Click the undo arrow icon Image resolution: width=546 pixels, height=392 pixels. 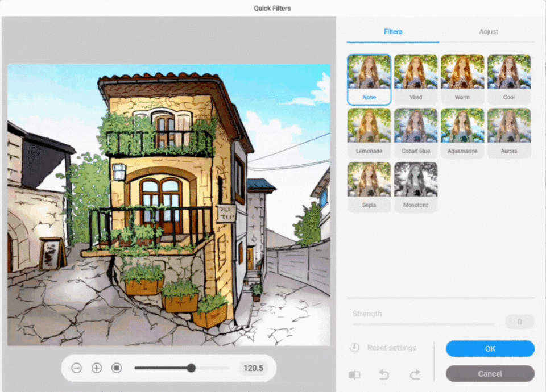click(x=384, y=374)
